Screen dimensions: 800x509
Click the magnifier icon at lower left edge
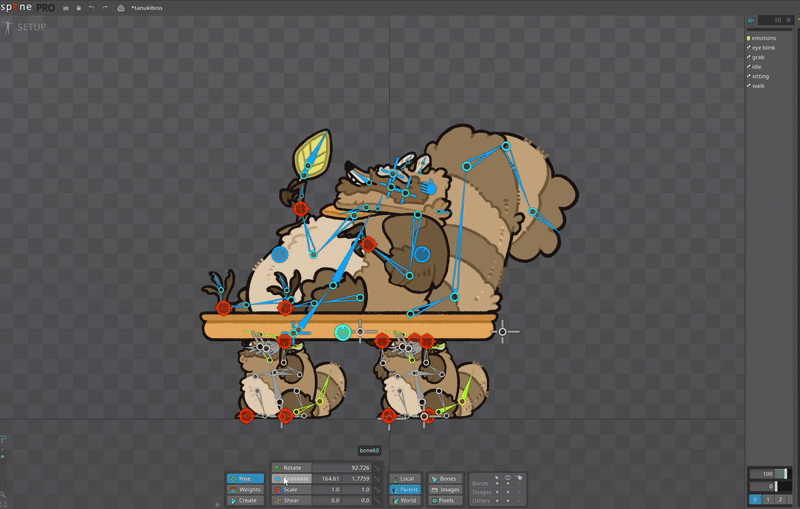(3, 495)
